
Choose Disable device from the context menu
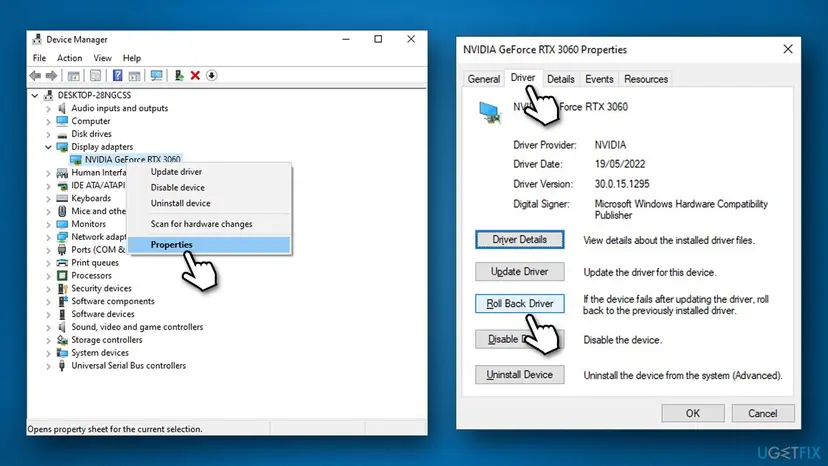coord(209,188)
